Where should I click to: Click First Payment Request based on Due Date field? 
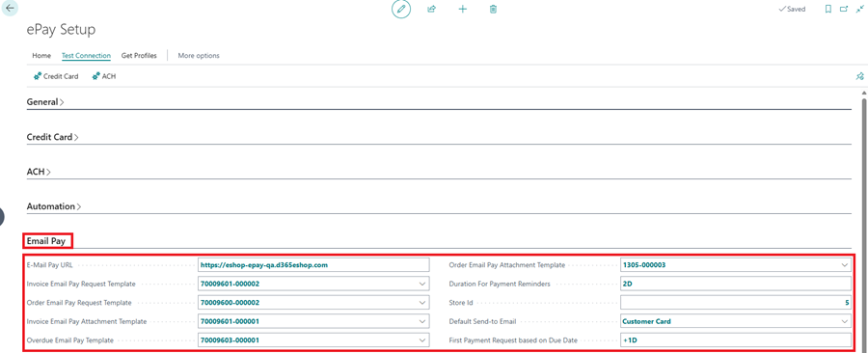point(736,339)
